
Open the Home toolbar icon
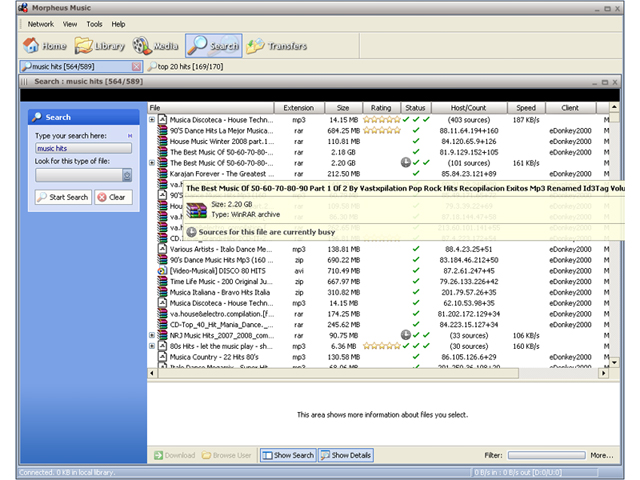[x=31, y=45]
